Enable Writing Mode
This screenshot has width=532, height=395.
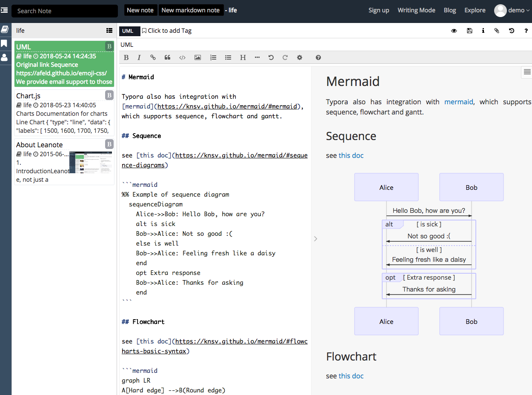416,10
